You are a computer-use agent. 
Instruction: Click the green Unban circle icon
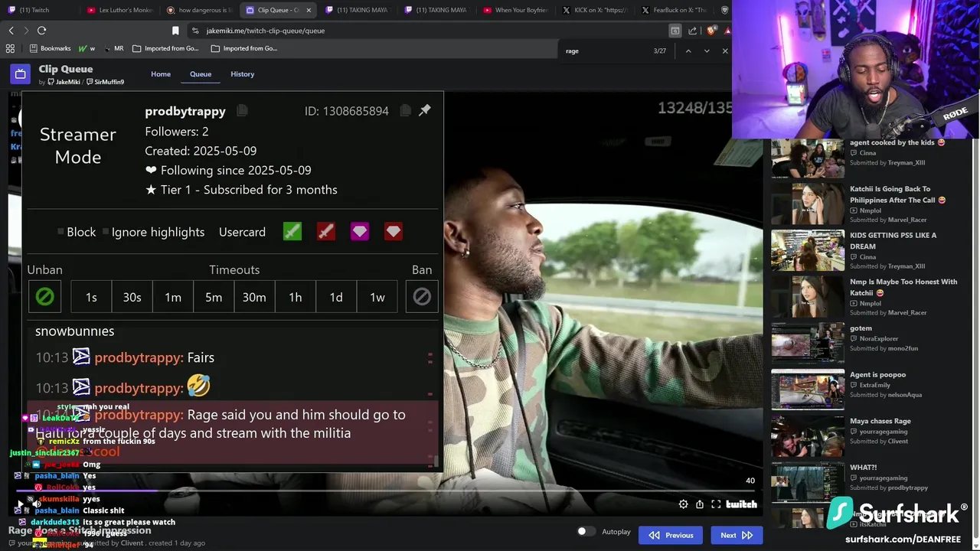click(44, 297)
